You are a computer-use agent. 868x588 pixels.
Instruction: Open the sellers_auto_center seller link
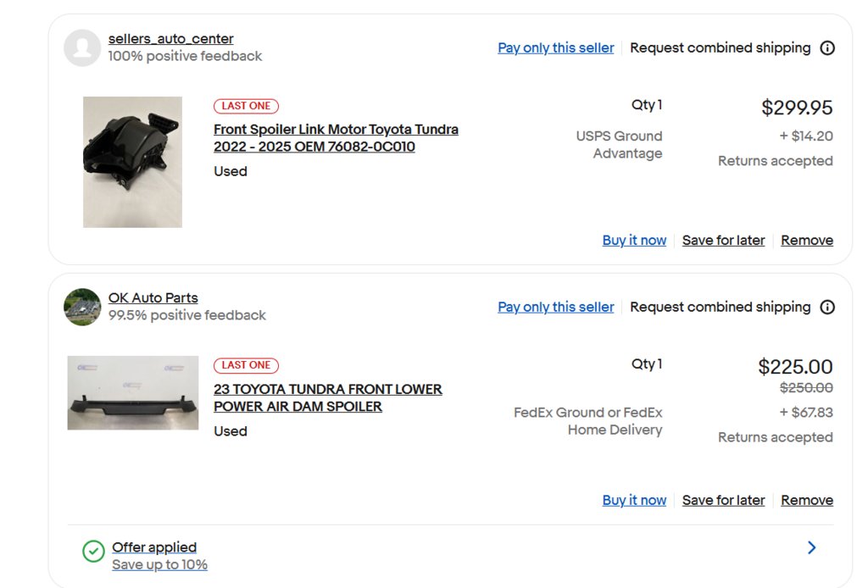click(x=170, y=39)
